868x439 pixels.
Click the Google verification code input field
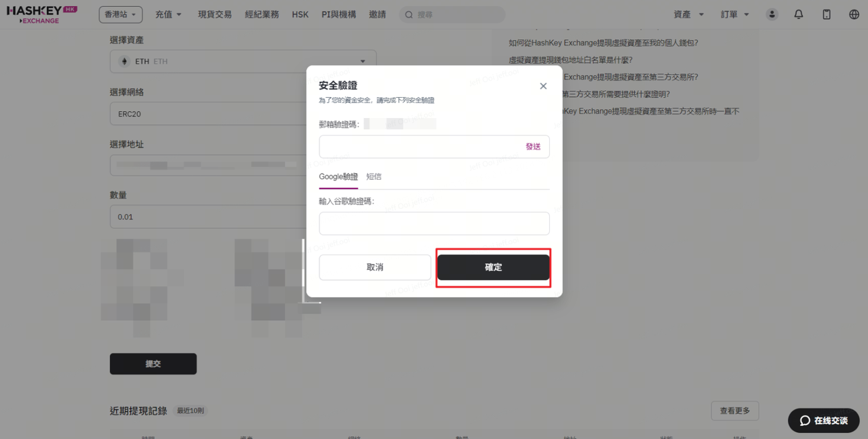[434, 223]
